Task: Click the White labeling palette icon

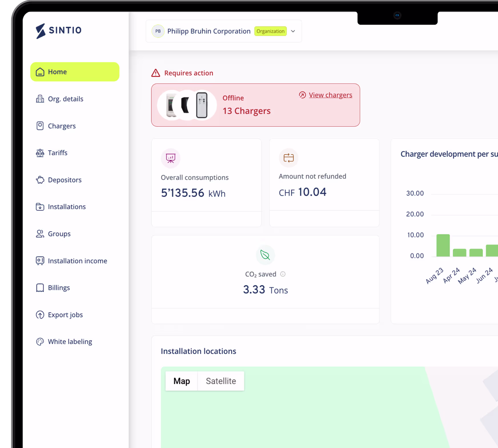Action: (x=40, y=342)
